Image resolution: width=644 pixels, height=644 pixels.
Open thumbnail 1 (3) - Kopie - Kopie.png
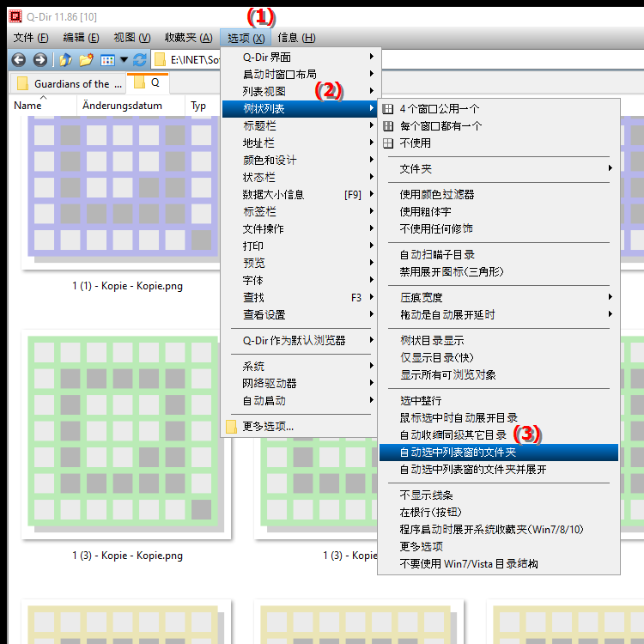click(x=126, y=434)
